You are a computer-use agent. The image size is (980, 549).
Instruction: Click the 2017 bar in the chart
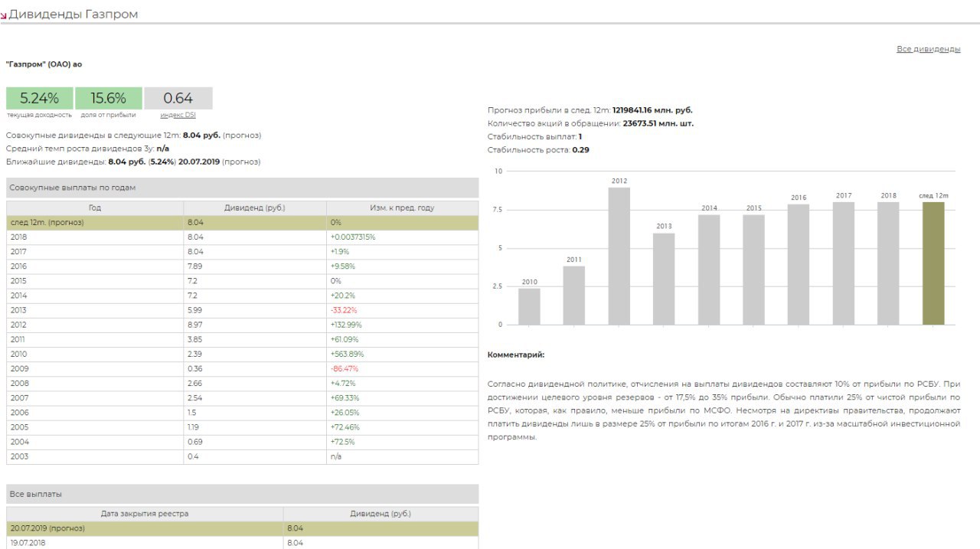pos(844,263)
